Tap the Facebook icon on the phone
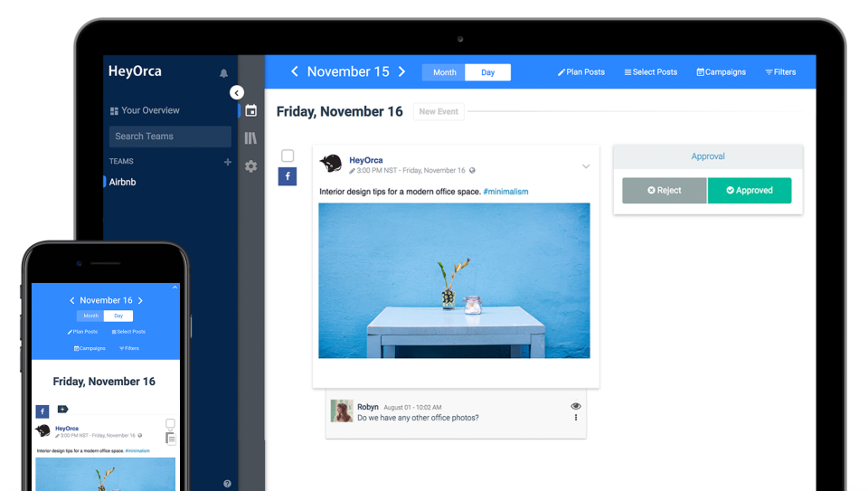 (42, 411)
